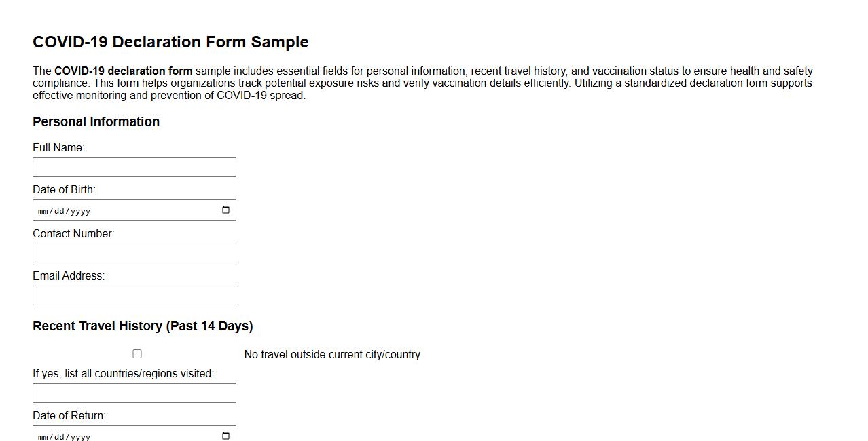This screenshot has width=868, height=441.
Task: Click the Full Name label
Action: [58, 147]
